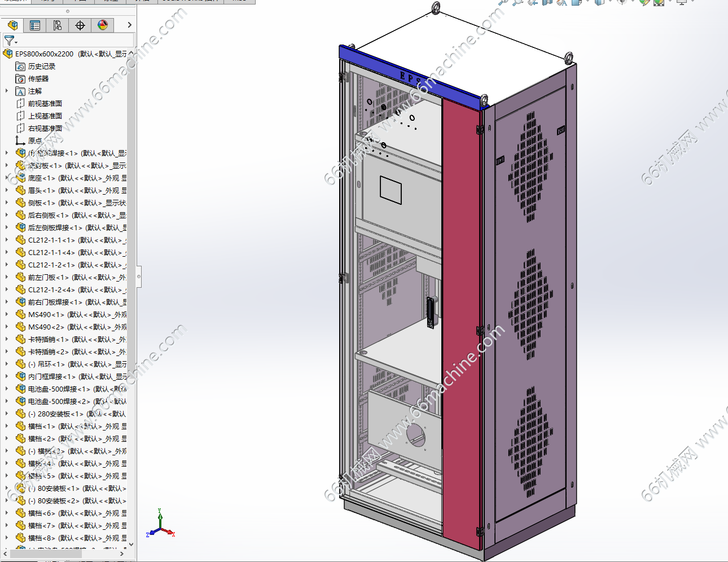
Task: Expand the 横档<6> component
Action: 7,513
